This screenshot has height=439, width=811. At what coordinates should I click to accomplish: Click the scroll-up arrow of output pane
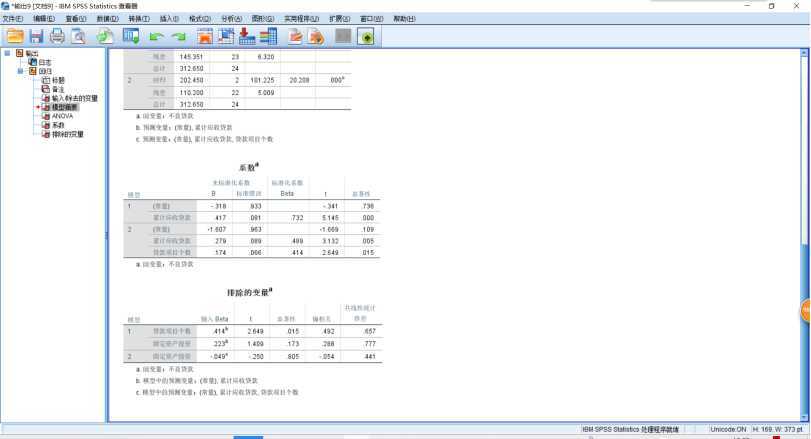pyautogui.click(x=804, y=53)
